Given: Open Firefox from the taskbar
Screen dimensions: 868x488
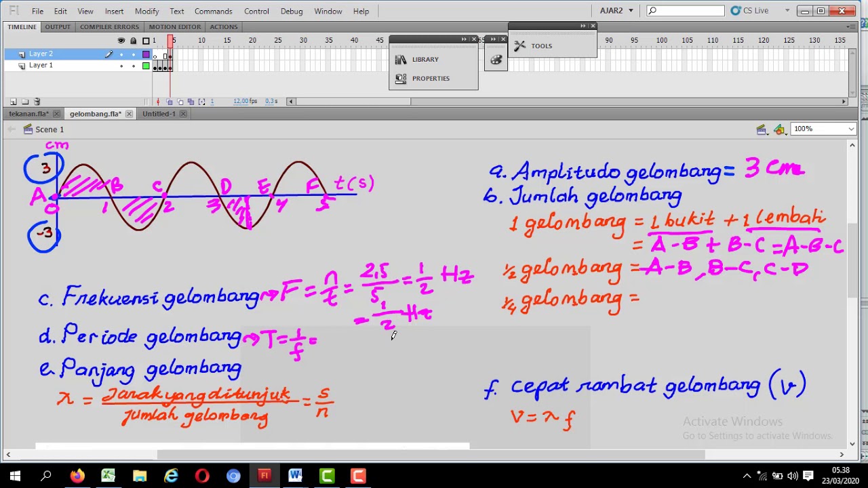Looking at the screenshot, I should click(77, 476).
